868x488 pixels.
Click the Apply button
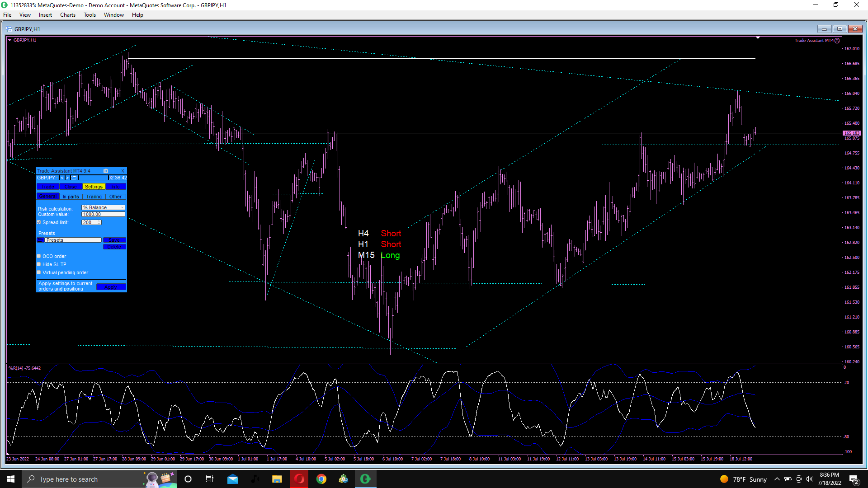[x=111, y=287]
